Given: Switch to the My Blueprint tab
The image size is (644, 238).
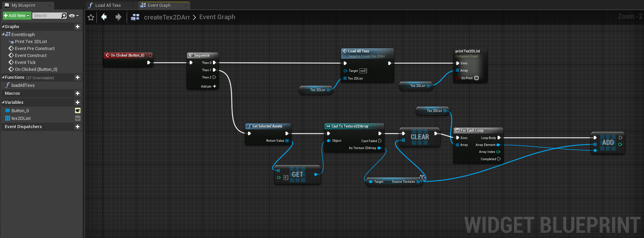Looking at the screenshot, I should click(24, 6).
